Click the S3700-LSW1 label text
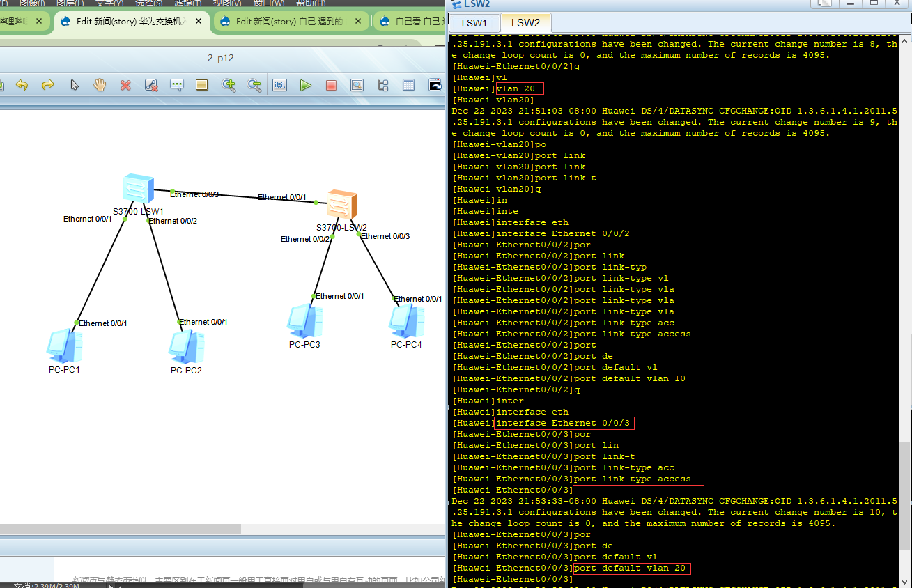912x588 pixels. [138, 211]
